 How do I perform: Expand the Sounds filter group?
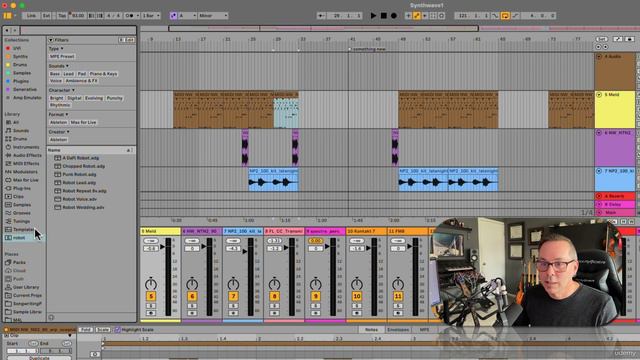click(x=58, y=66)
